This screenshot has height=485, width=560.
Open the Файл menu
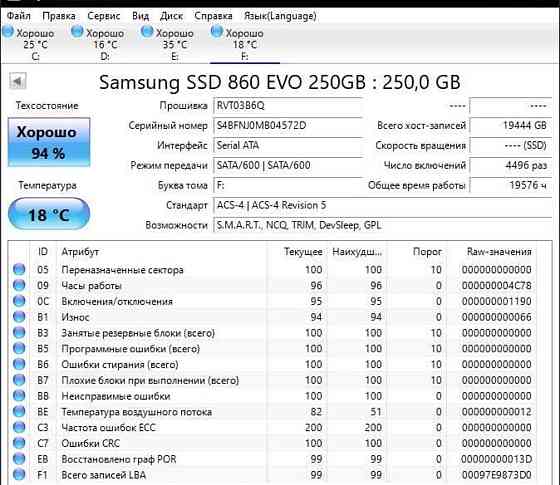[x=19, y=16]
